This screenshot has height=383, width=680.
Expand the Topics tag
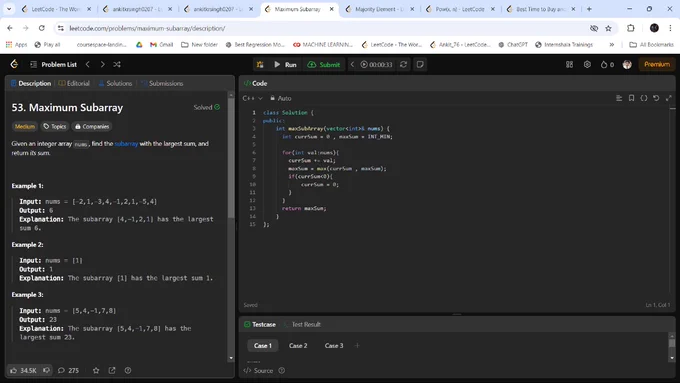[x=55, y=127]
